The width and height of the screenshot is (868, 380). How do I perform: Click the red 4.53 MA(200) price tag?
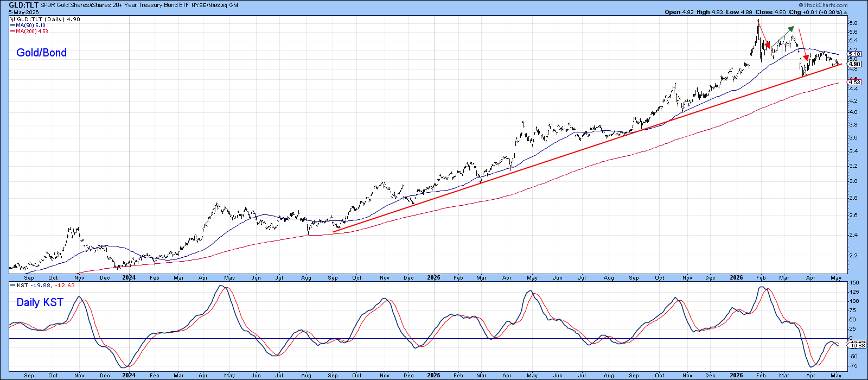point(854,83)
